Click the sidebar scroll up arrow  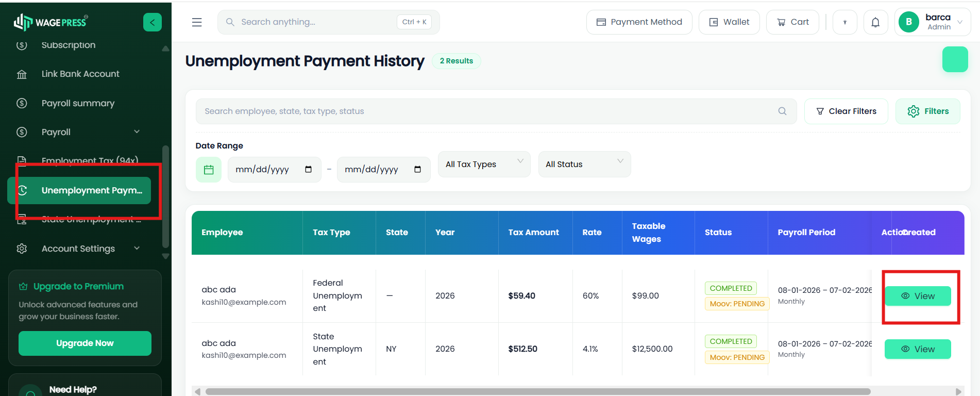click(165, 48)
